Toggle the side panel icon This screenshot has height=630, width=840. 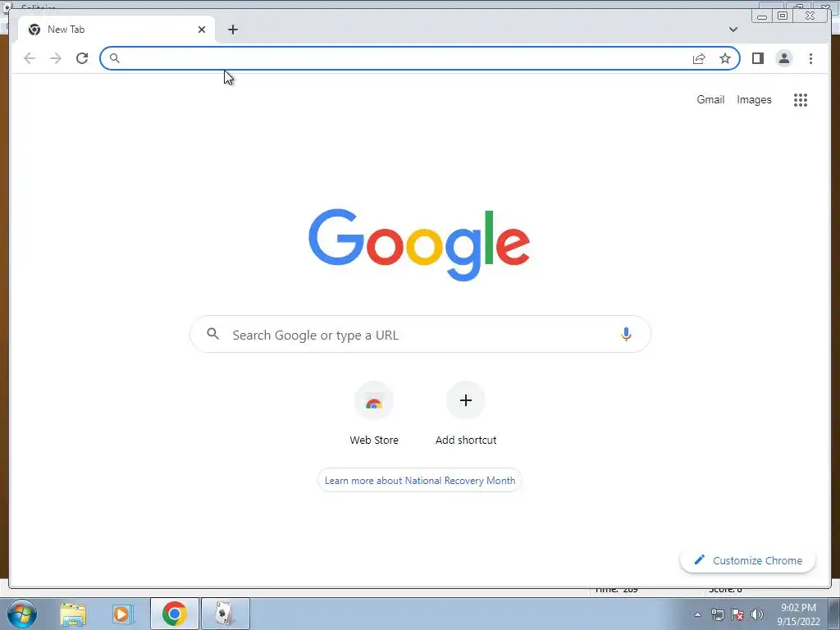pyautogui.click(x=757, y=58)
